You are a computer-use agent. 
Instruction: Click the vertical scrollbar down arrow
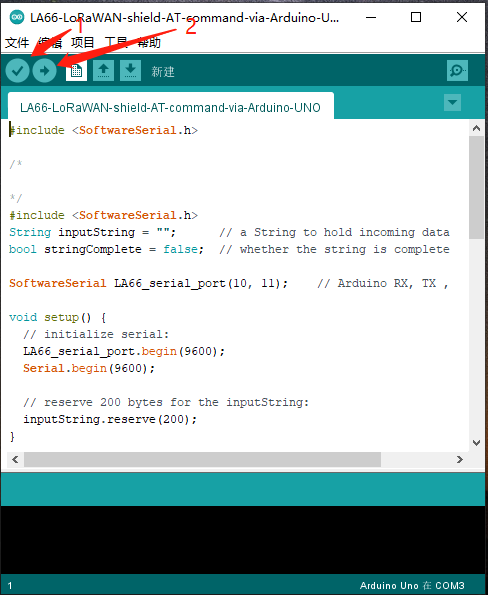476,442
